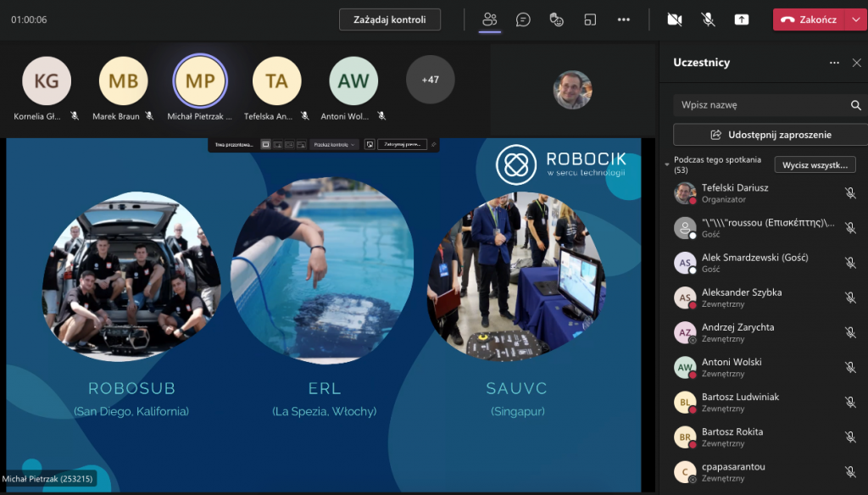Click Zatrzymaj prezentowanie button in share bar
The image size is (868, 495).
[403, 144]
